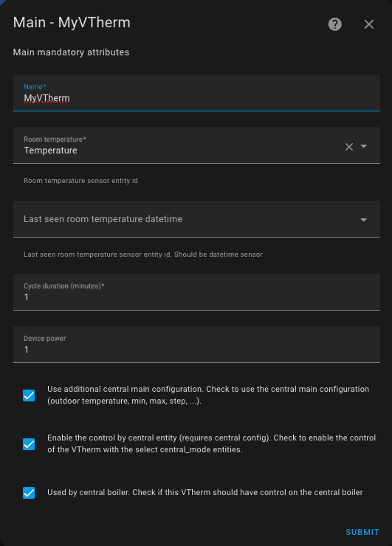Click the Main - MyVTherm dialog title
Image resolution: width=392 pixels, height=546 pixels.
click(x=72, y=23)
